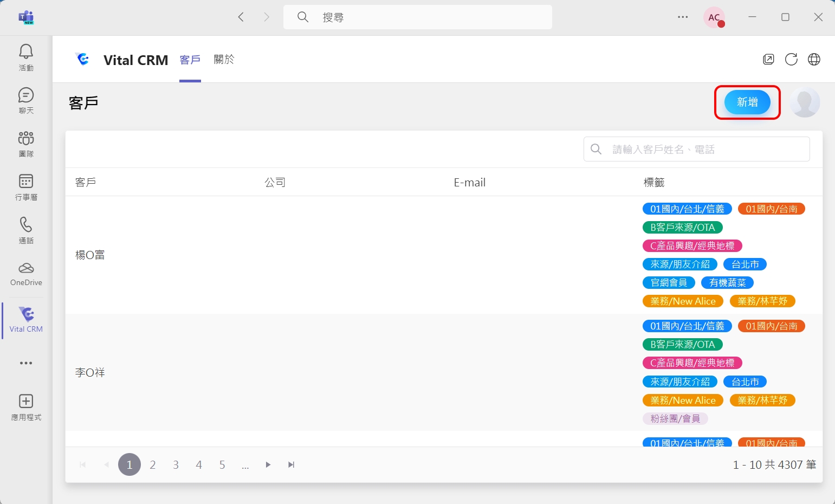Open the Activity bell in sidebar
Image resolution: width=835 pixels, height=504 pixels.
click(26, 57)
